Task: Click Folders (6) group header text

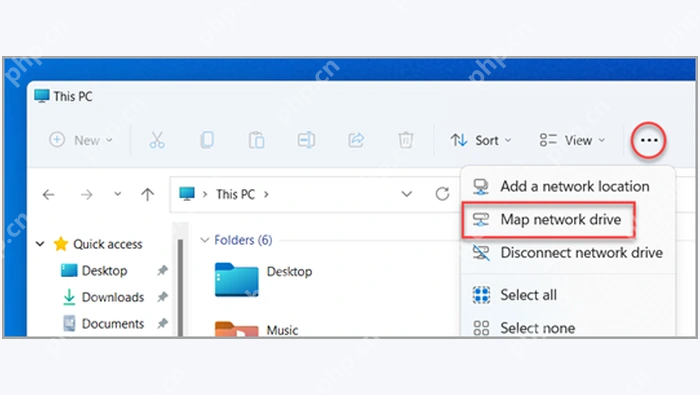Action: pos(243,240)
